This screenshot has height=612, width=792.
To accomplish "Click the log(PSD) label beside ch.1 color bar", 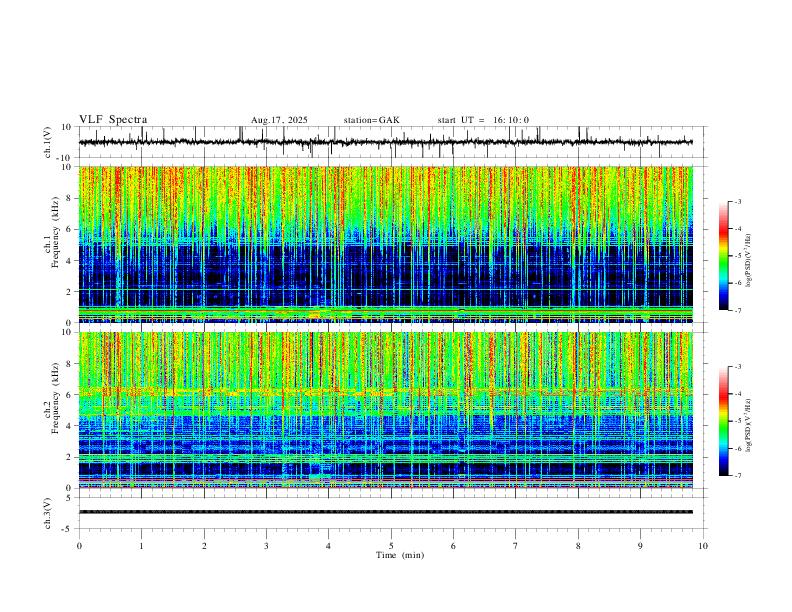I will [748, 261].
